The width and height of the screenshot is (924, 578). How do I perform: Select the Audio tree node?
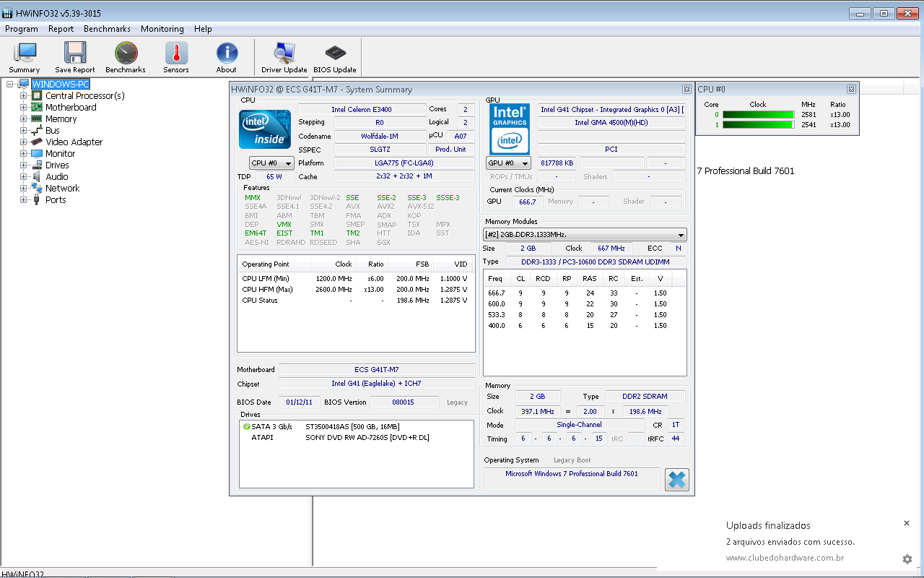[57, 176]
